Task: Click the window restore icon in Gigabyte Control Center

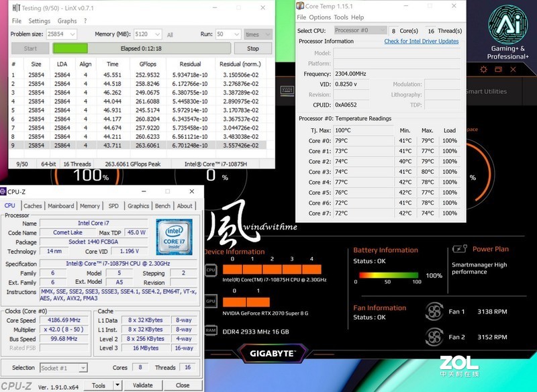Action: (x=498, y=70)
